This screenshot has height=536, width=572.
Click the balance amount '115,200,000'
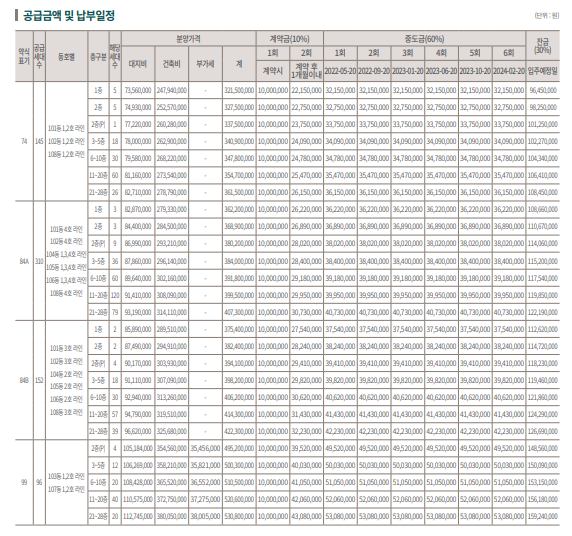(x=542, y=261)
